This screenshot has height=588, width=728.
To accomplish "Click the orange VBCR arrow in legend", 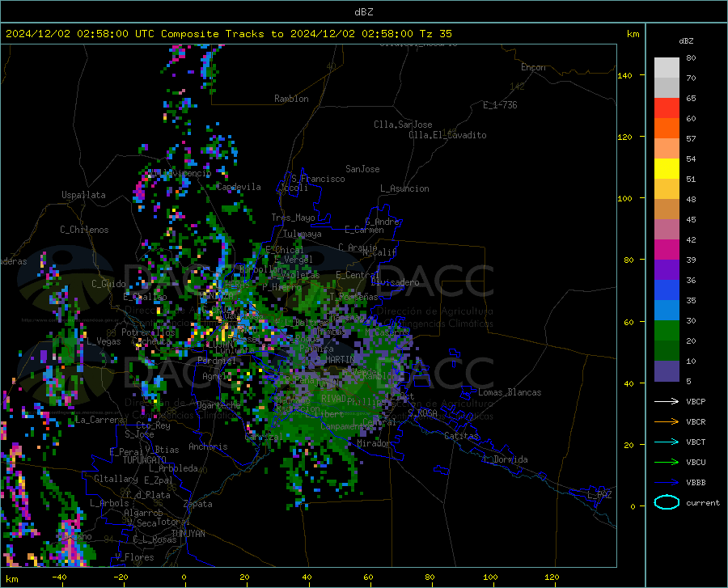I will [x=667, y=422].
